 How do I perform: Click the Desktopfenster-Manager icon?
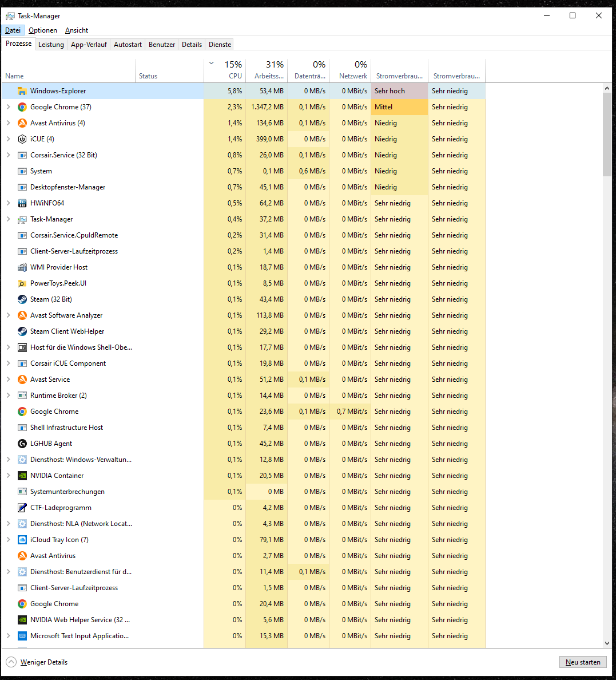pyautogui.click(x=22, y=187)
